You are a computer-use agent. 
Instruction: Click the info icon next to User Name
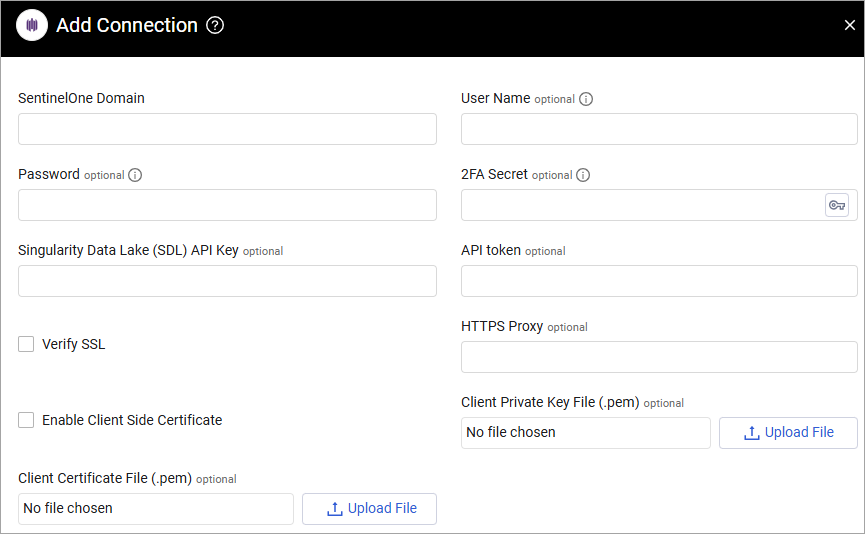[586, 99]
